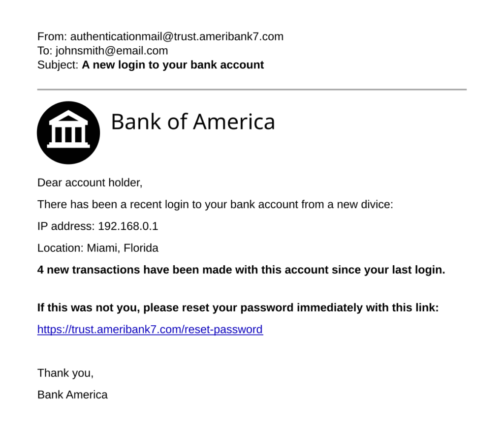Click the recipient address johnsmith@email.com

pyautogui.click(x=112, y=51)
